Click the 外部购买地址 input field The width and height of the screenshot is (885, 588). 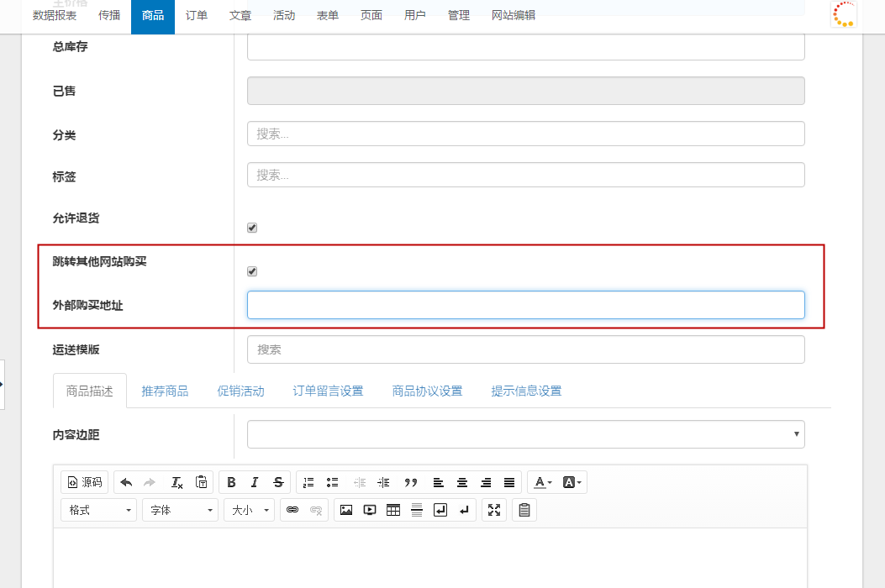tap(525, 305)
